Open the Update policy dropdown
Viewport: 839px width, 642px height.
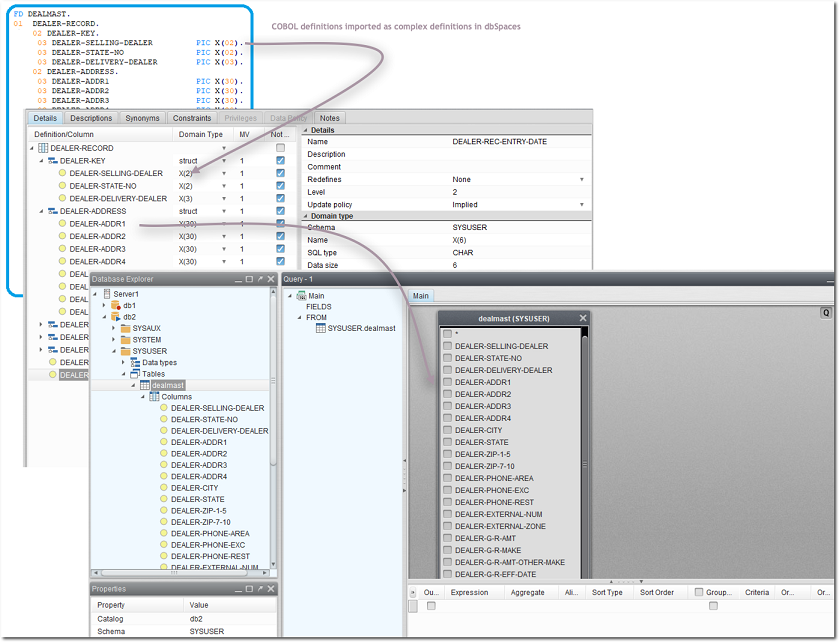pos(582,205)
